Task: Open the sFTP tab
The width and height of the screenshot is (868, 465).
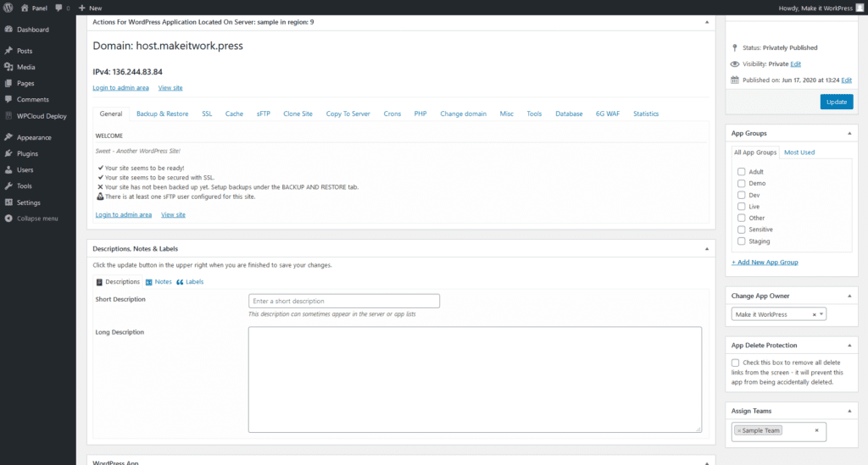Action: [264, 113]
